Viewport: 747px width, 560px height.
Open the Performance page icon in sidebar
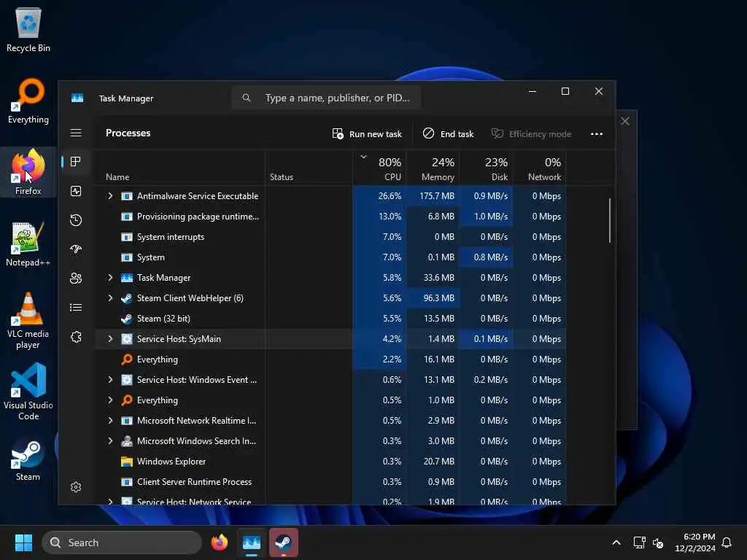(76, 191)
